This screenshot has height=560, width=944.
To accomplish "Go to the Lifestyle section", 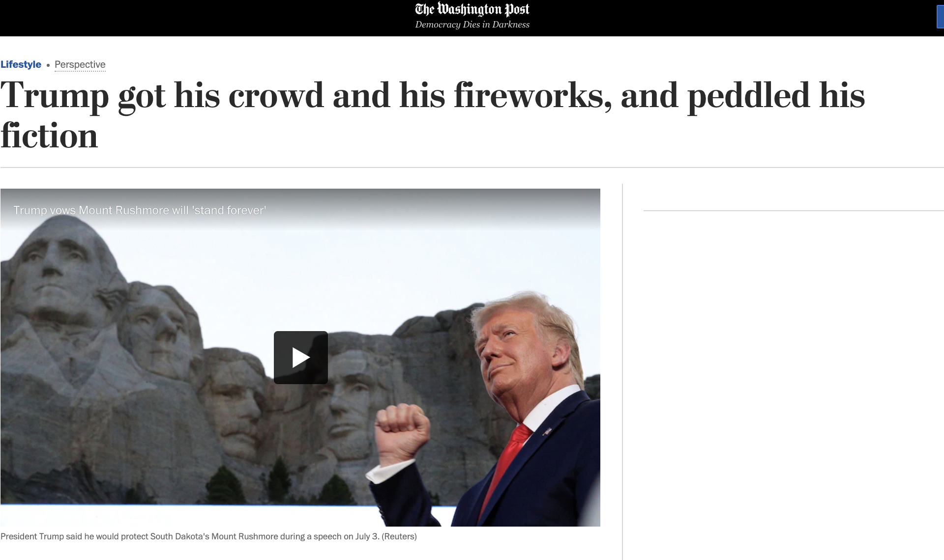I will pyautogui.click(x=21, y=64).
